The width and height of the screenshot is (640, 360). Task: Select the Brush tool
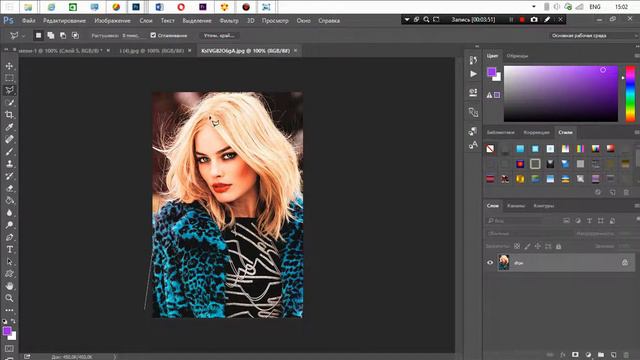point(9,151)
